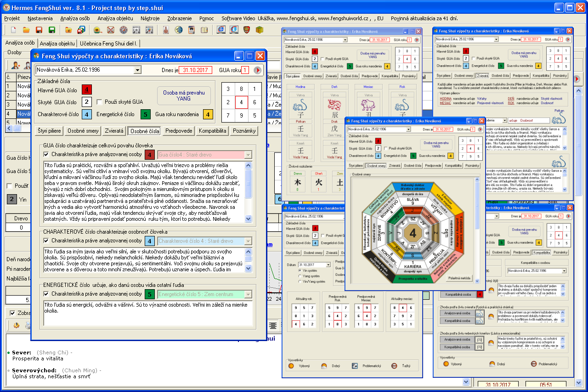
Task: Uncheck Charakteristika checkbox in GUA číslo section
Action: tap(46, 154)
